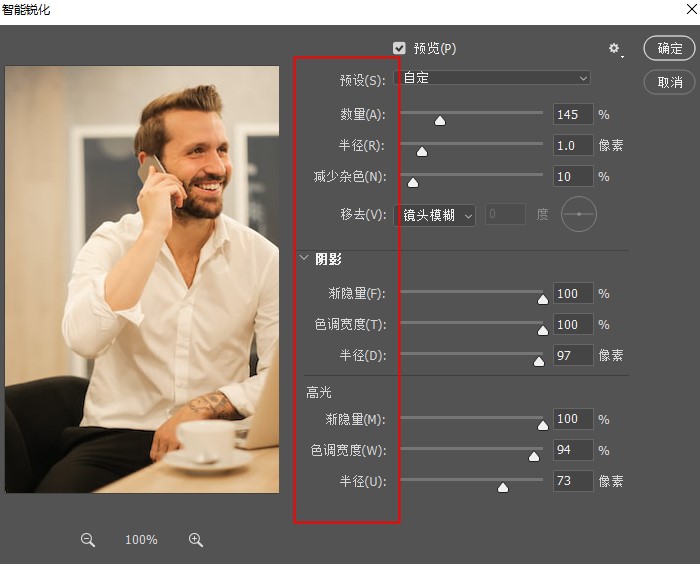Click the 渐隐量(F) value field showing 100
700x564 pixels.
[573, 293]
